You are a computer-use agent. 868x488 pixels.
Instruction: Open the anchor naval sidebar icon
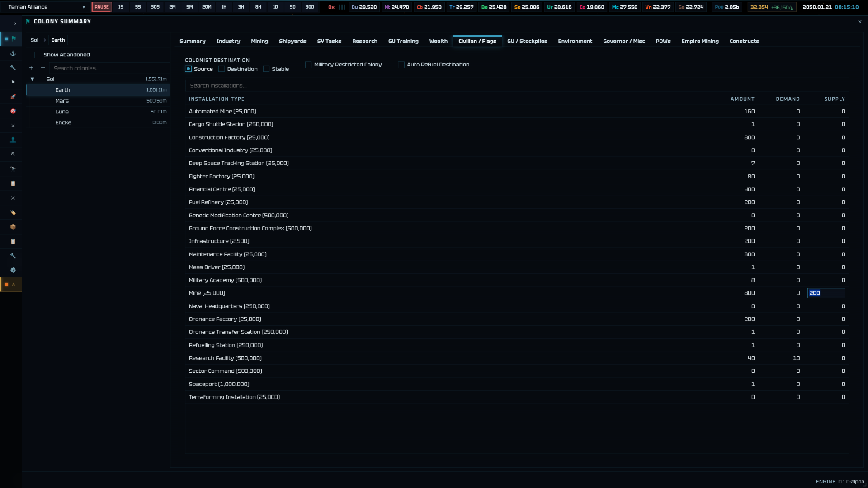click(x=13, y=53)
